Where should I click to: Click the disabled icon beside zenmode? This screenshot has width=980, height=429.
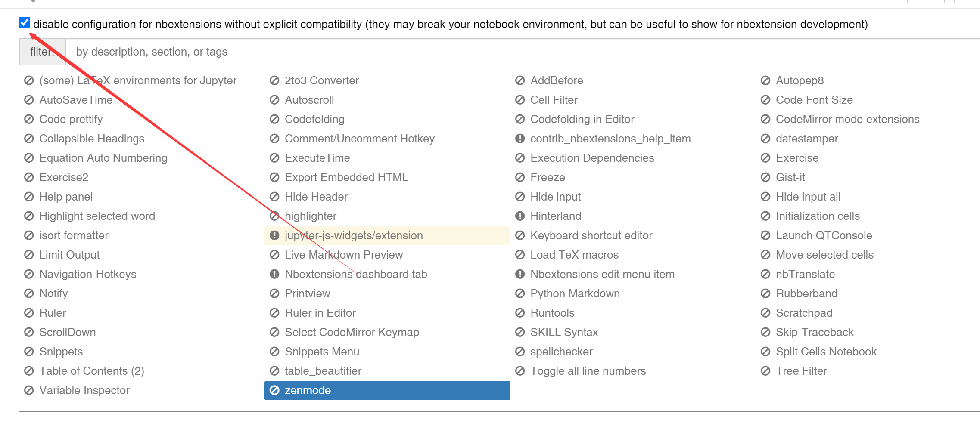(274, 390)
